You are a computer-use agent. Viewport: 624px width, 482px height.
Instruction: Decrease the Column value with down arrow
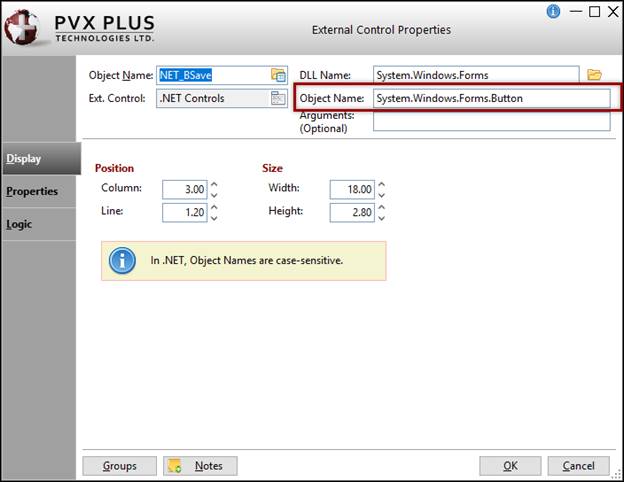point(214,195)
